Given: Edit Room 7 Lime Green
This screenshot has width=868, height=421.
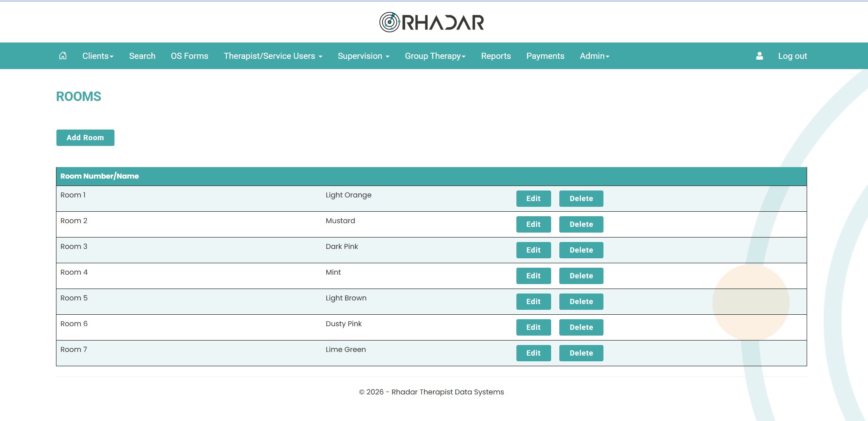Looking at the screenshot, I should tap(534, 353).
